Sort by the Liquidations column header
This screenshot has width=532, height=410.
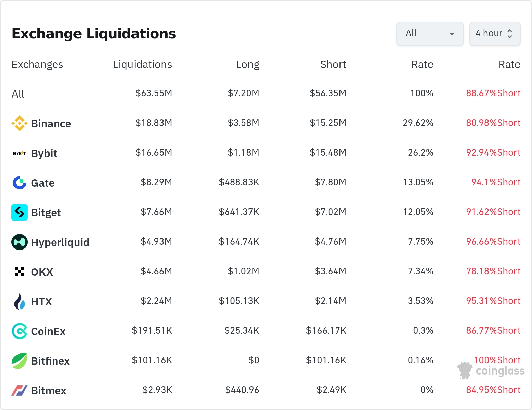pos(142,64)
